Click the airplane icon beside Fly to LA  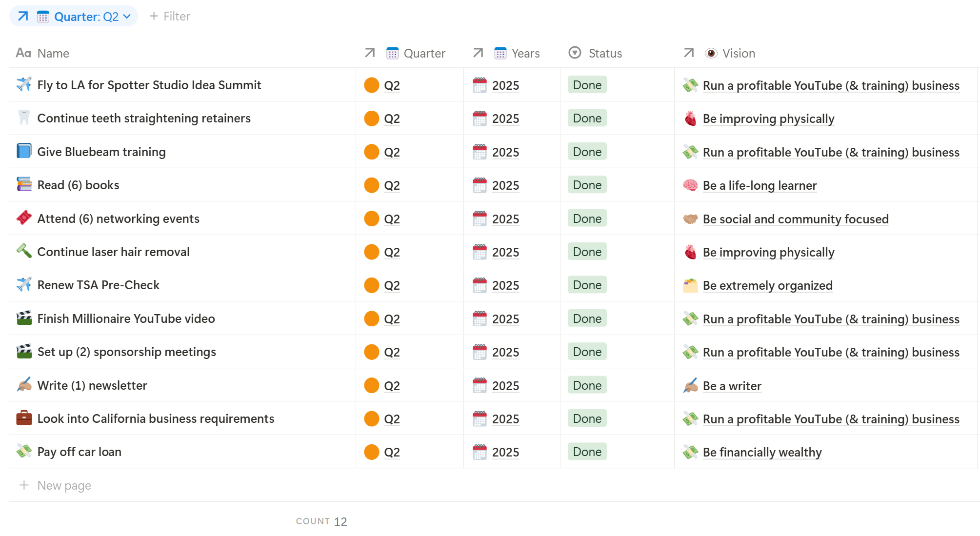(x=23, y=84)
